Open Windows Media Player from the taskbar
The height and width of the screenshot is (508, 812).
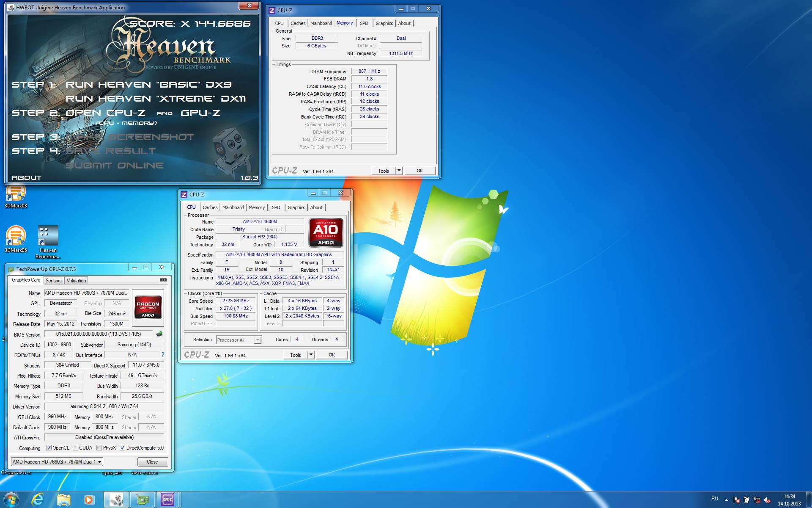click(x=89, y=500)
